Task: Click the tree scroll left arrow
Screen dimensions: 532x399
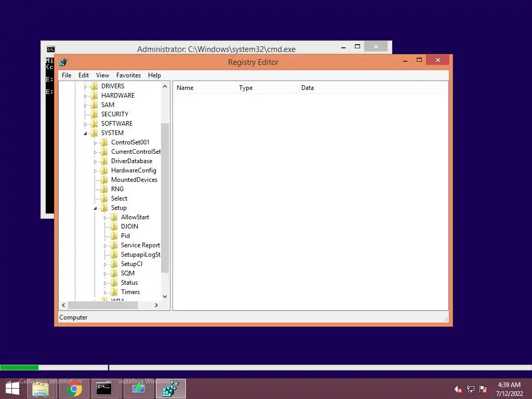Action: 63,305
